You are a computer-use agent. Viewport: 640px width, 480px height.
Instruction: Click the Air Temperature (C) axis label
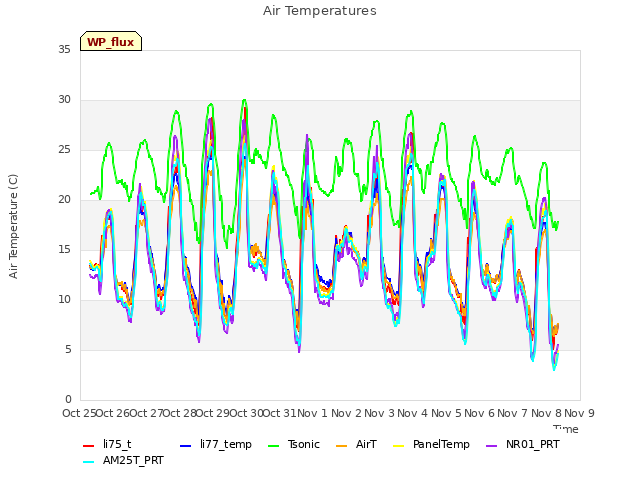pyautogui.click(x=13, y=226)
